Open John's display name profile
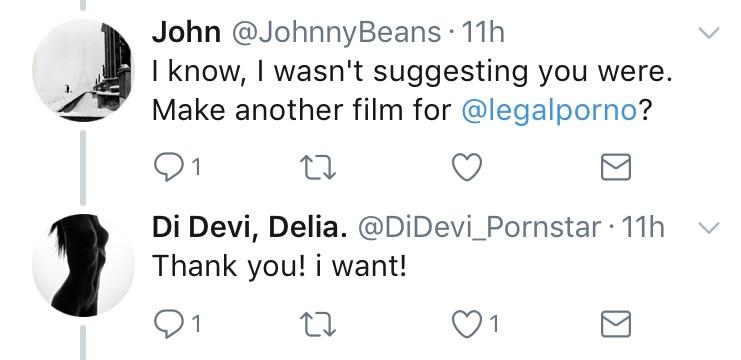The width and height of the screenshot is (741, 360). [x=186, y=33]
